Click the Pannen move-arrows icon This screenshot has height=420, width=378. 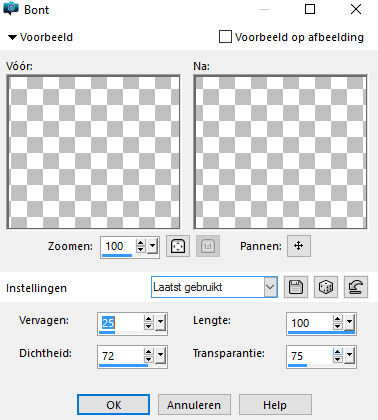[299, 246]
